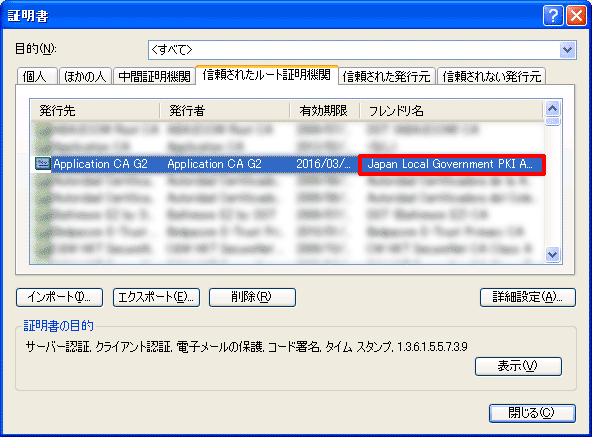Click the 有効期限 column header

324,111
